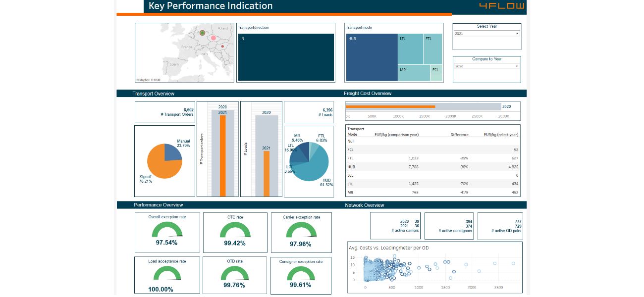Viewport: 644px width, 297px height.
Task: Open the Select Year dropdown
Action: 486,34
